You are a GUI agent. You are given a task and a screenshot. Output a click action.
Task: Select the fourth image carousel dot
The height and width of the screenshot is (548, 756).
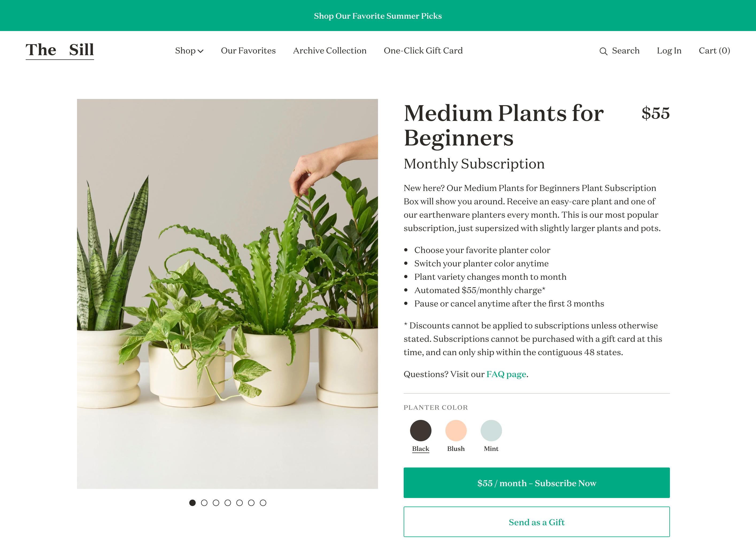[228, 503]
